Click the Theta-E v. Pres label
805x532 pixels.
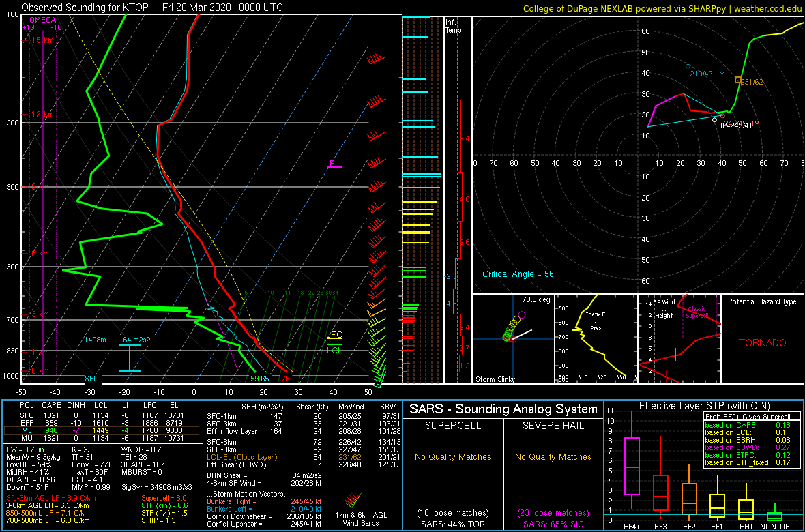pyautogui.click(x=596, y=321)
